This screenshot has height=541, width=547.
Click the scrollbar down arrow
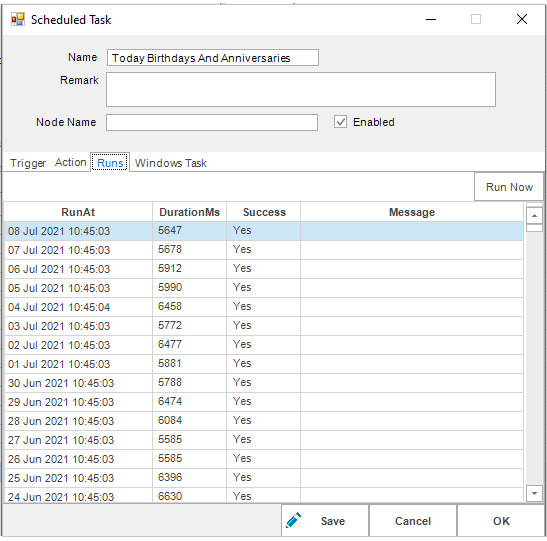point(534,494)
